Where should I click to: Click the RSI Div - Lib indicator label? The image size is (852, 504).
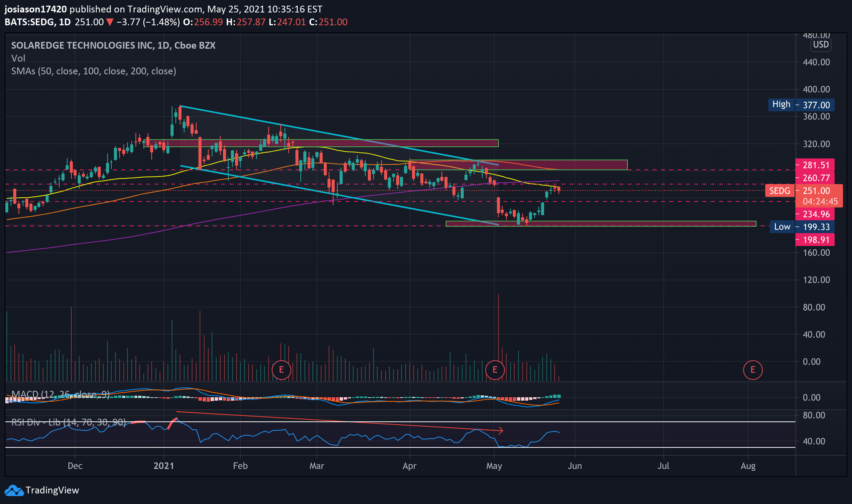pos(69,423)
